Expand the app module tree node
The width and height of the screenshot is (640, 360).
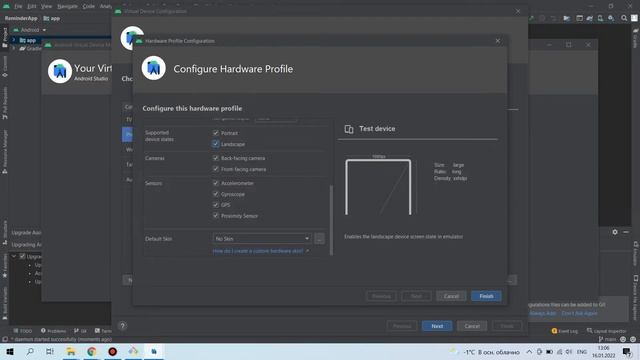(14, 40)
